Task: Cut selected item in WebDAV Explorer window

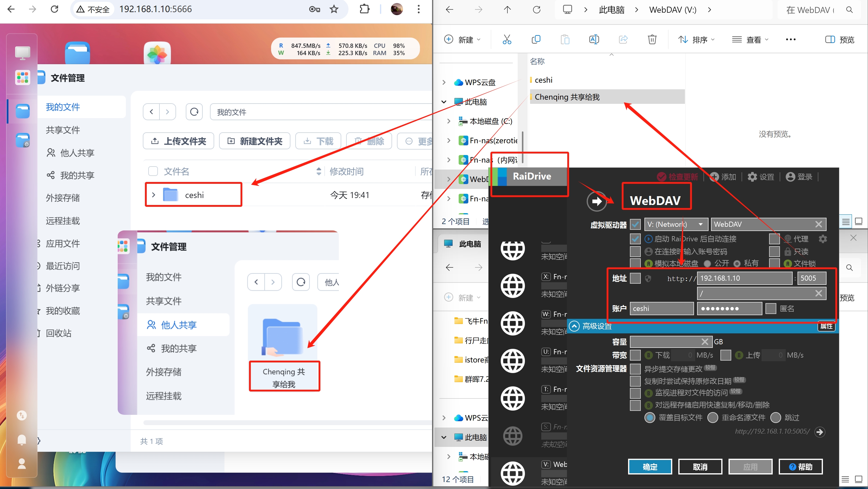Action: point(507,39)
